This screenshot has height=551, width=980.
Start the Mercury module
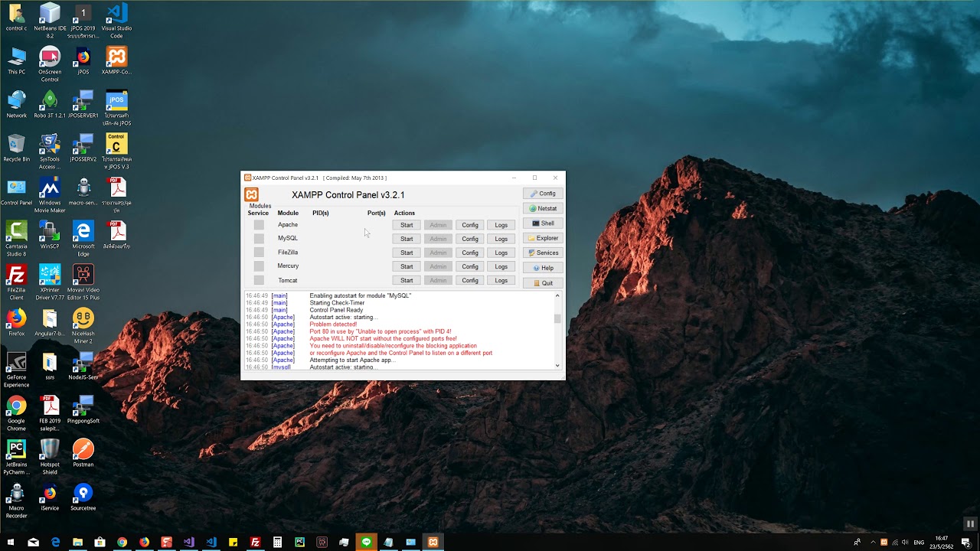[x=407, y=266]
